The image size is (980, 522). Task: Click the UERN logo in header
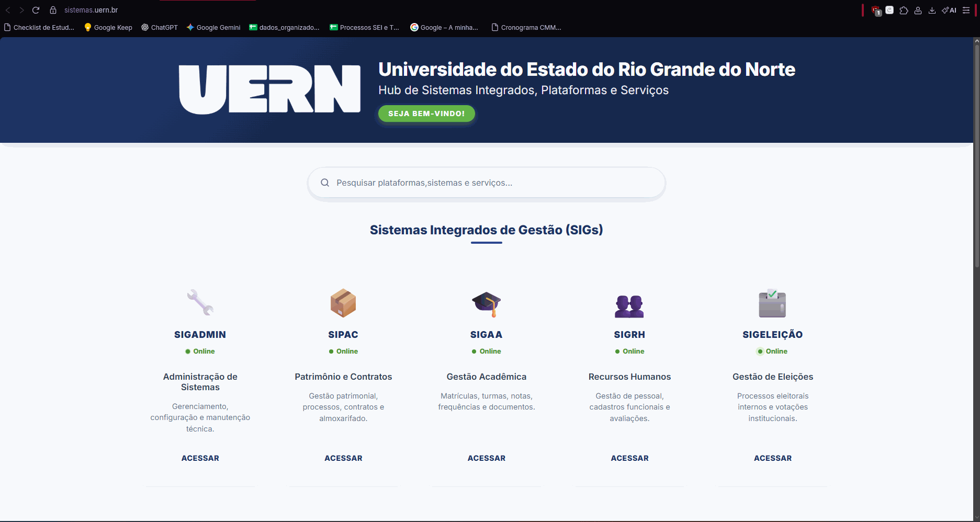point(269,89)
